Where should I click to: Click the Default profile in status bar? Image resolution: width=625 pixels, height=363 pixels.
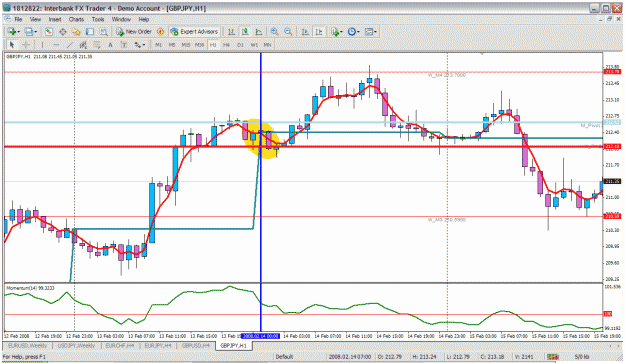[284, 357]
